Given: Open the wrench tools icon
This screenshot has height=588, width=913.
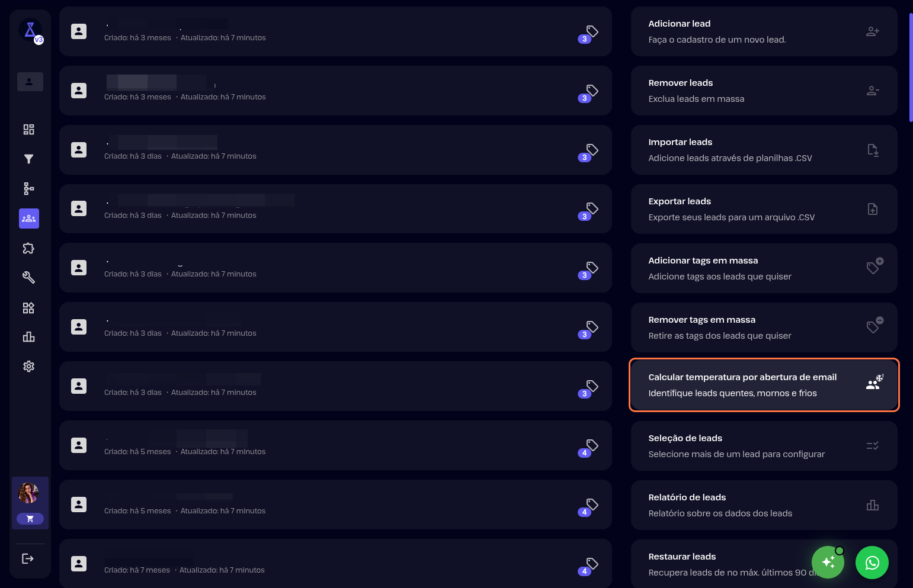Looking at the screenshot, I should coord(28,278).
